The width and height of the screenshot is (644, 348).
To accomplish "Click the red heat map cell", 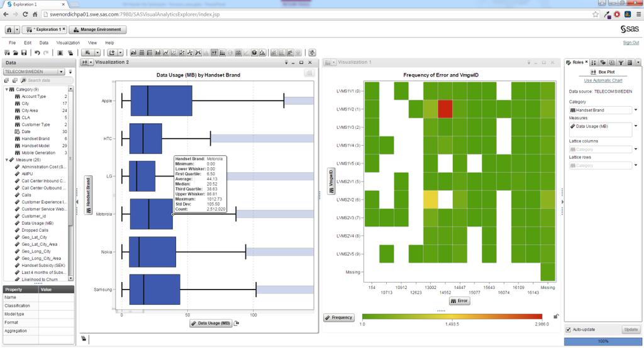I will tap(445, 109).
